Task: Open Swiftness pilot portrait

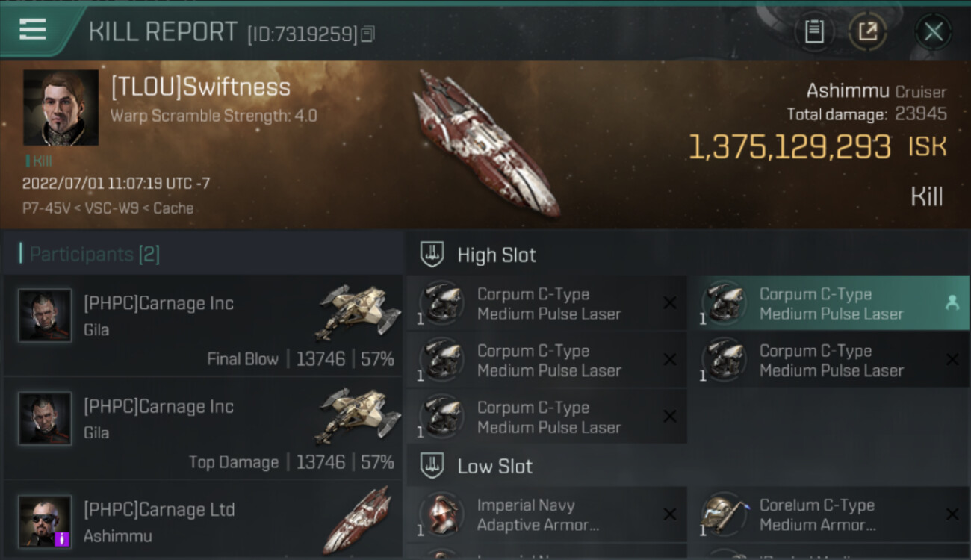Action: 61,108
